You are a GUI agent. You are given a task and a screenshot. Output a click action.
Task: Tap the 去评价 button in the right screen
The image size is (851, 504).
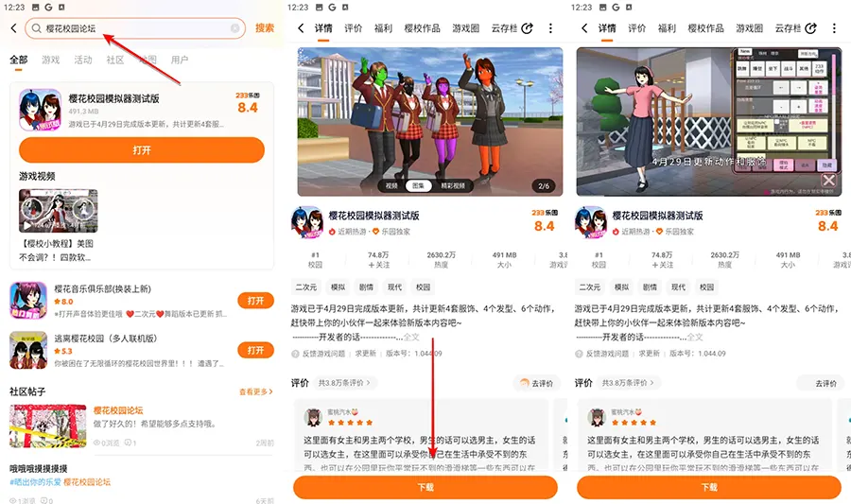tap(820, 383)
